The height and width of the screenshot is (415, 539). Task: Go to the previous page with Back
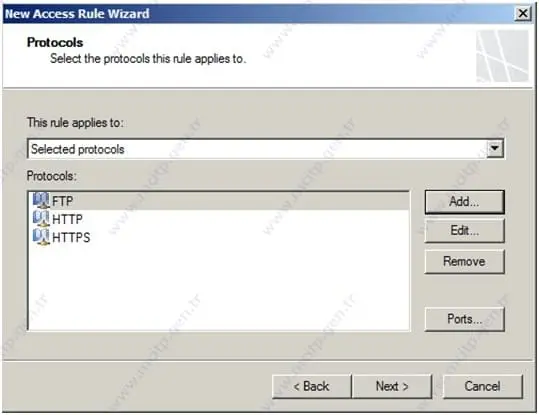click(311, 386)
